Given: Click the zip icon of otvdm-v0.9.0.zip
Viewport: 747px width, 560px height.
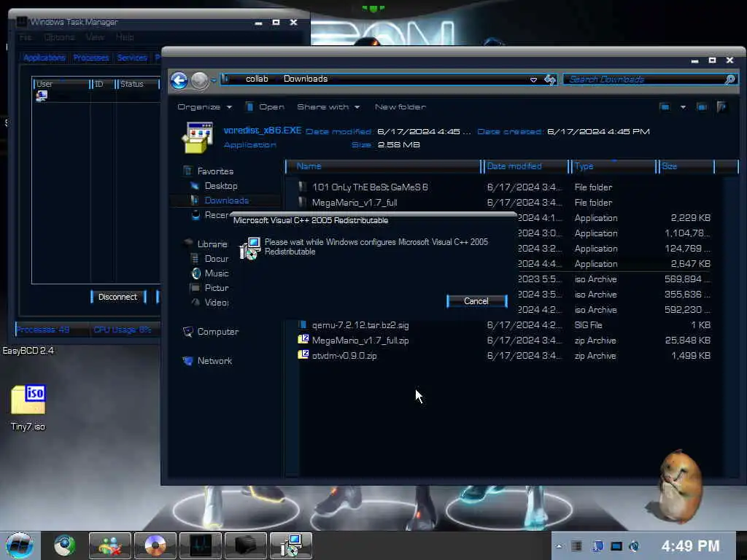Looking at the screenshot, I should tap(303, 354).
